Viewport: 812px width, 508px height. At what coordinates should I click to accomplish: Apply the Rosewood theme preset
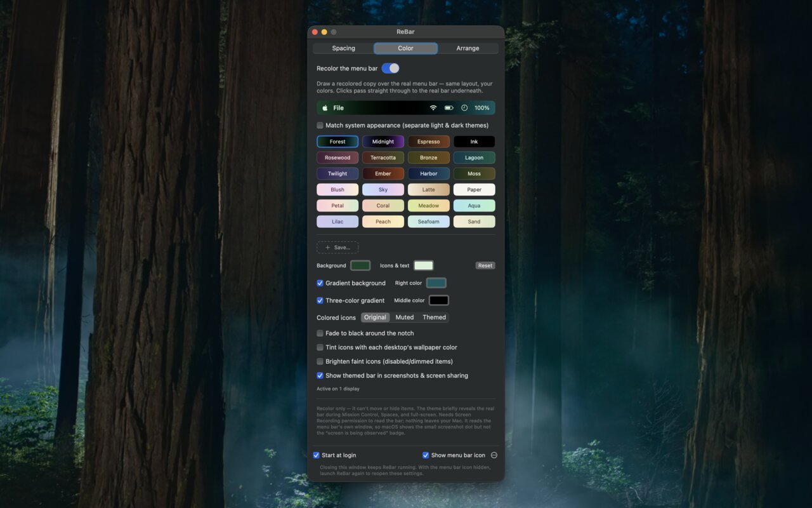point(337,157)
